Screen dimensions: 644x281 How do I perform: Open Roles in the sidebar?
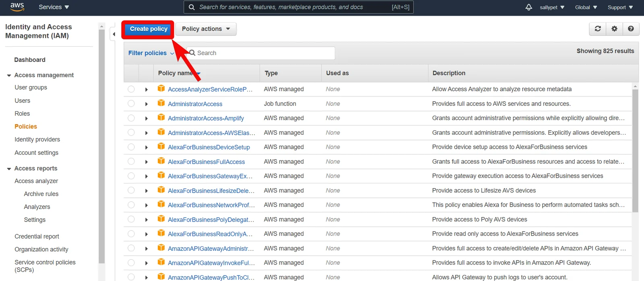22,113
